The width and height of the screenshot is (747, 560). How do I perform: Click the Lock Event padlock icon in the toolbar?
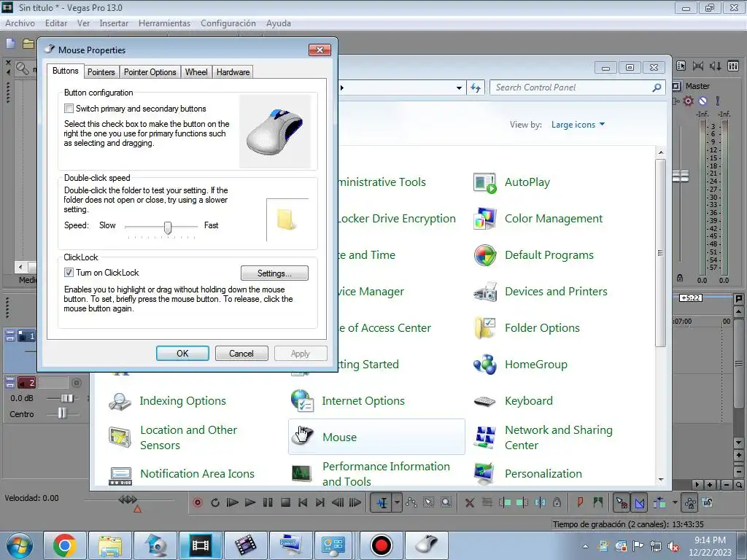click(557, 502)
